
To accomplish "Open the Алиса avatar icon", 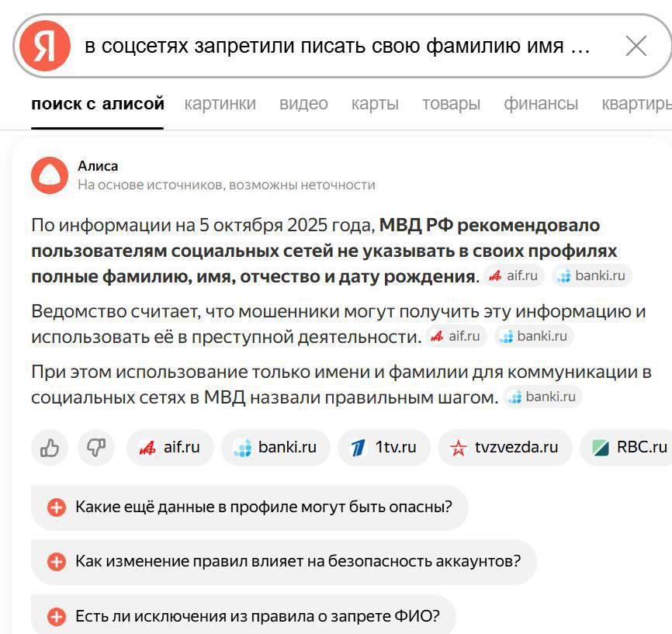I will coord(50,175).
